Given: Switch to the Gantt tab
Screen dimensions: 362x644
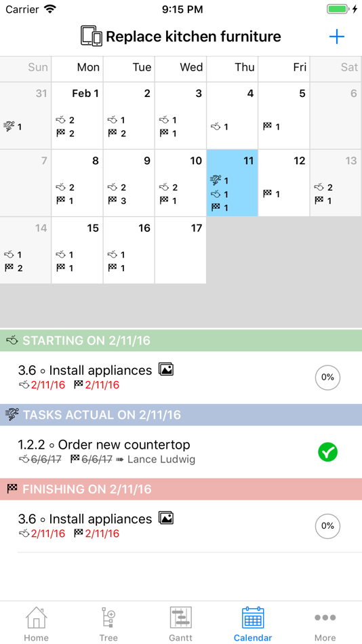Looking at the screenshot, I should 181,624.
